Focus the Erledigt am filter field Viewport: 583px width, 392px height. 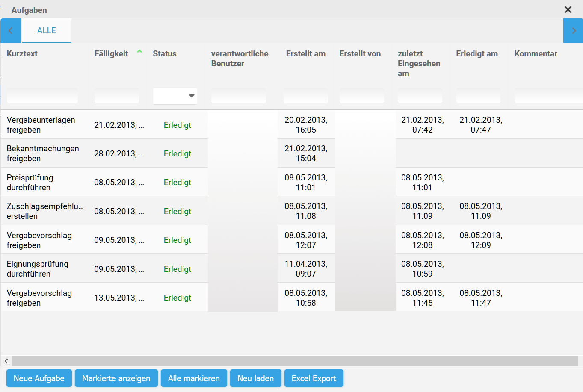[x=478, y=96]
